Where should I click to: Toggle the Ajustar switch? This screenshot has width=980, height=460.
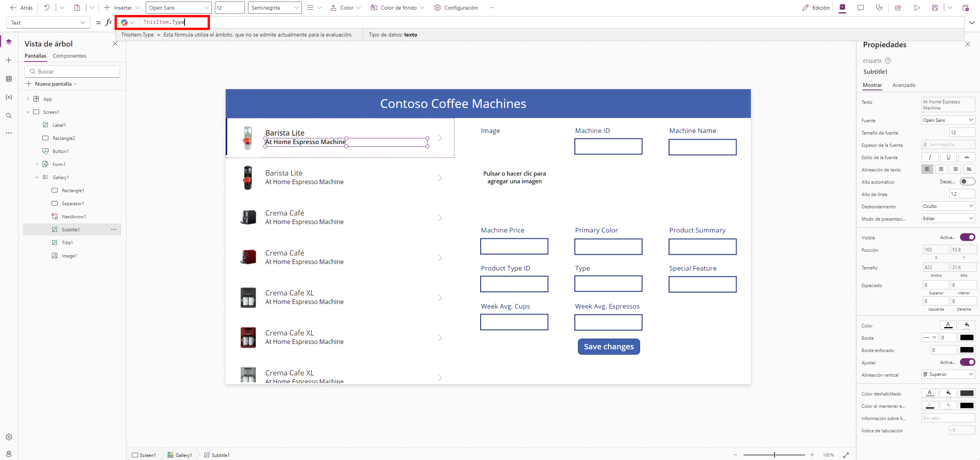(967, 362)
